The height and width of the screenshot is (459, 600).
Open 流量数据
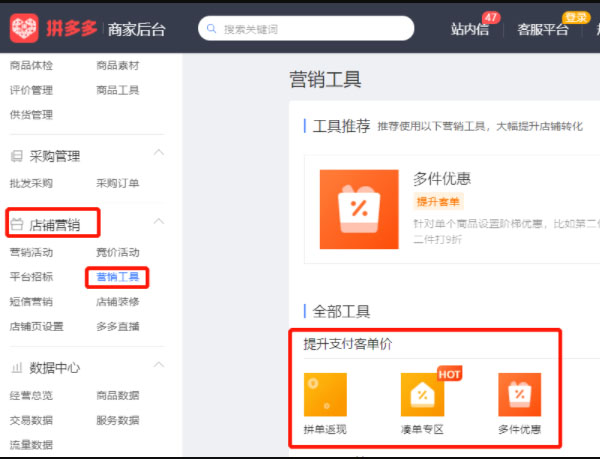click(x=31, y=445)
